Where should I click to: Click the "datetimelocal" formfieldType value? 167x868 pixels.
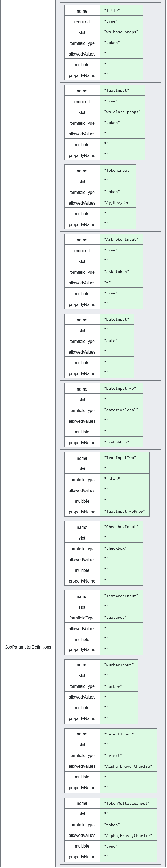coord(121,410)
